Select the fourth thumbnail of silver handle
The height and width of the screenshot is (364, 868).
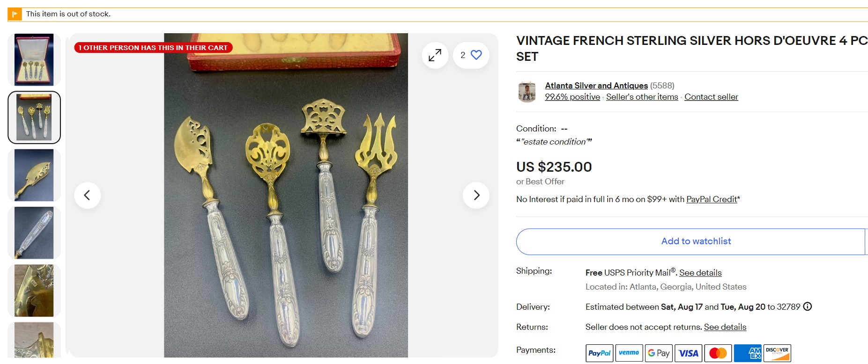[x=34, y=233]
